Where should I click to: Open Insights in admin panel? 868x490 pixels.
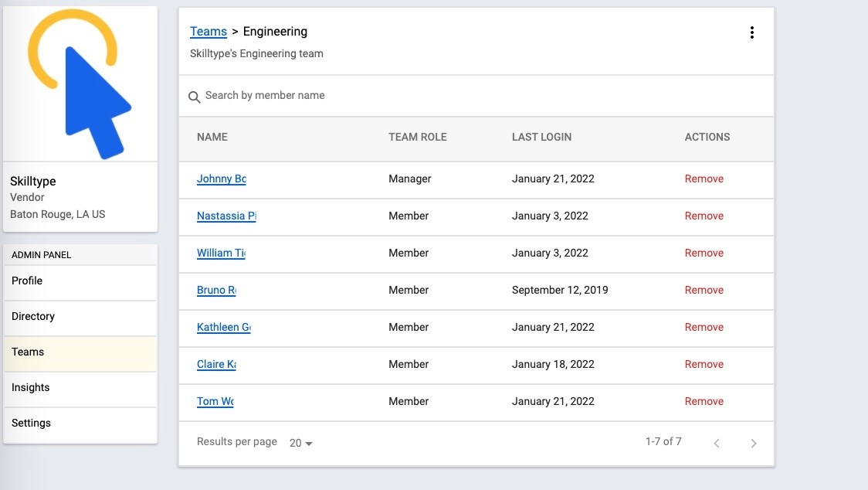(80, 388)
